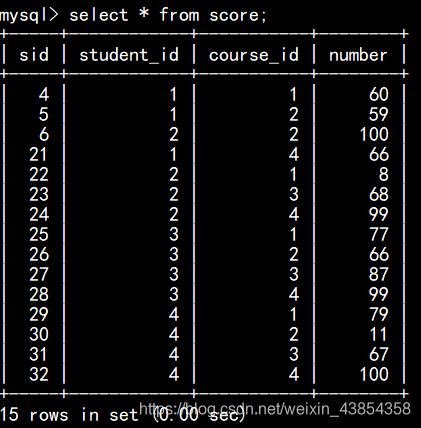Viewport: 421px width, 428px height.
Task: Click number value 79
Action: (x=379, y=314)
